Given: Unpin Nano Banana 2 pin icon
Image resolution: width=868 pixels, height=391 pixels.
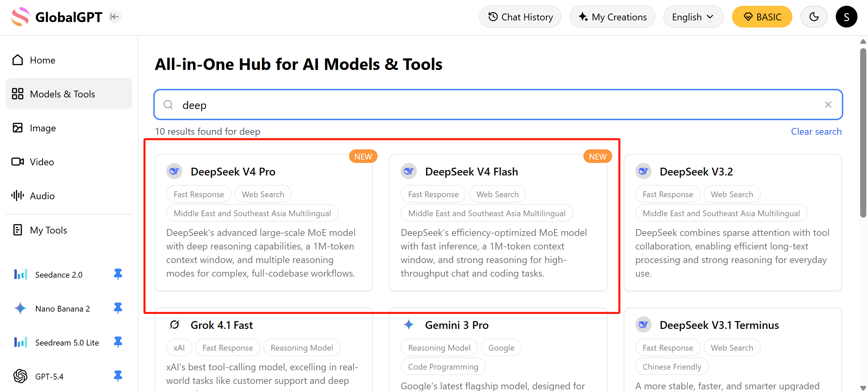Looking at the screenshot, I should (x=118, y=308).
